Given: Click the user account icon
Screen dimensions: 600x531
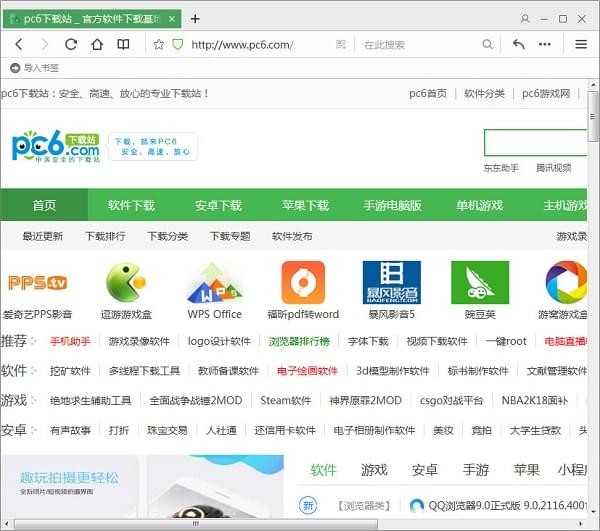Looking at the screenshot, I should click(525, 18).
